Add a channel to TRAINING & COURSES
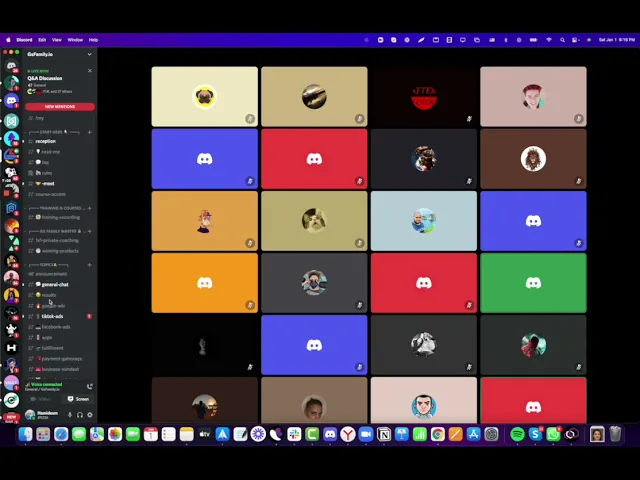This screenshot has height=480, width=640. point(89,208)
